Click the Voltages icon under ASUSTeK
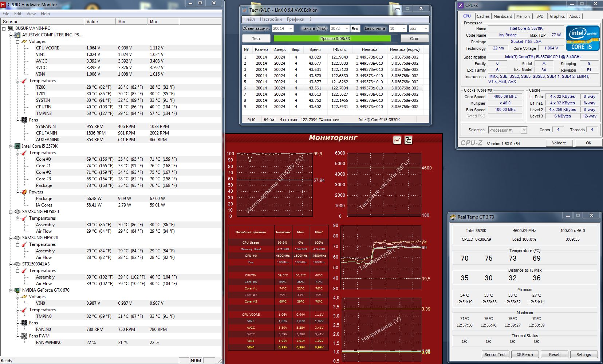Image resolution: width=603 pixels, height=364 pixels. [x=24, y=41]
